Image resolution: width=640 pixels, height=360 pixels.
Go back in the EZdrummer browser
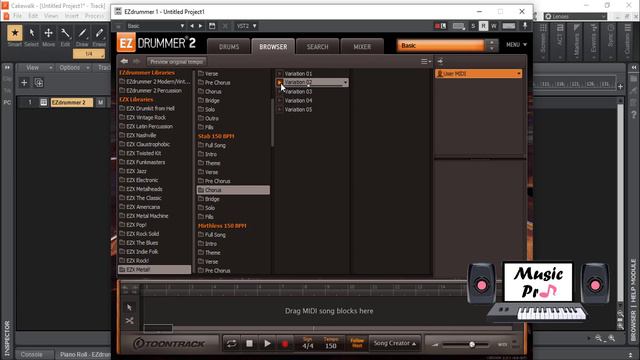(x=124, y=61)
